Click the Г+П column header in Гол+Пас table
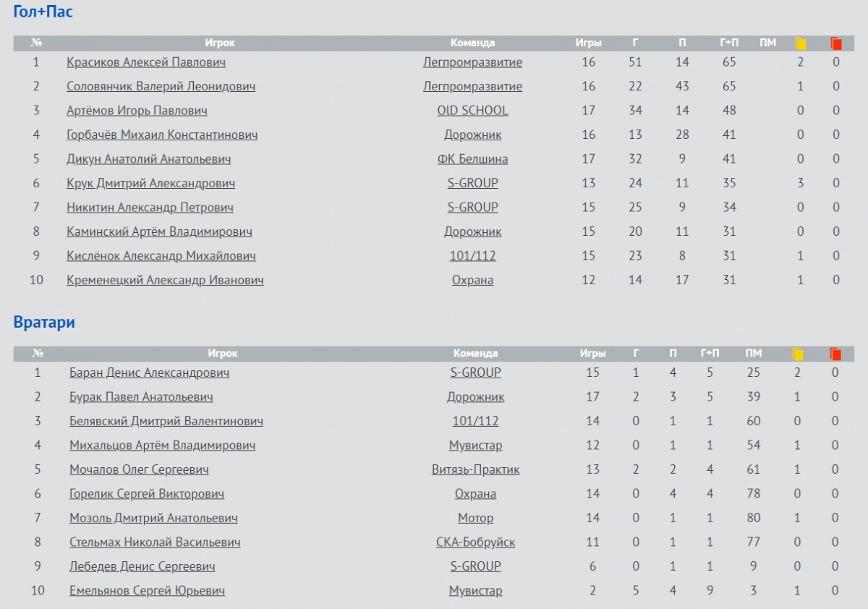The image size is (868, 609). point(729,43)
